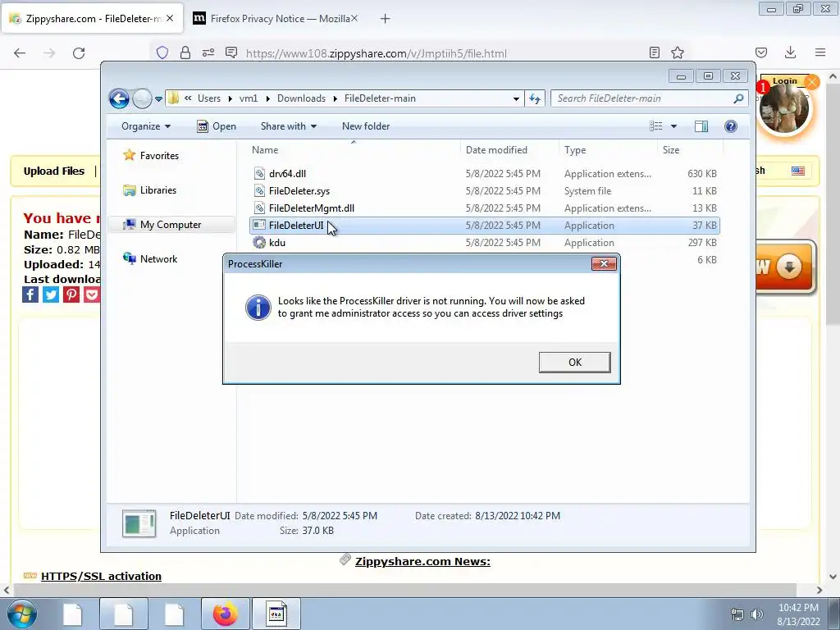Select the FileDeleterUI application row
Screen dimensions: 840x630
click(485, 226)
